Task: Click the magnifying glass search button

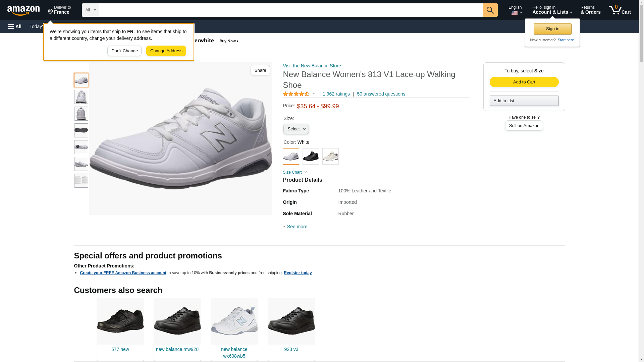Action: click(x=490, y=10)
